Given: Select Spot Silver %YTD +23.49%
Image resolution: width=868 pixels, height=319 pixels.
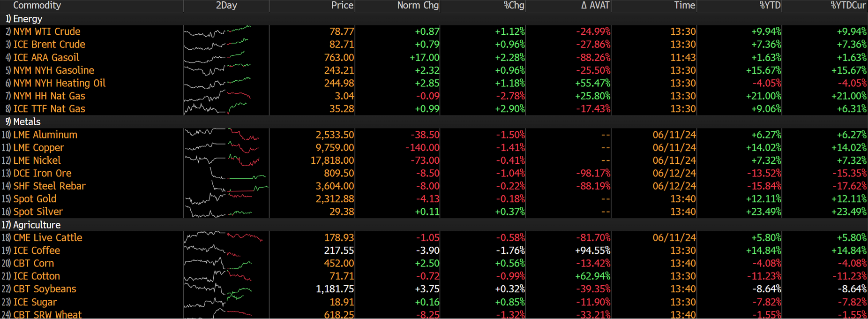Looking at the screenshot, I should tap(763, 212).
